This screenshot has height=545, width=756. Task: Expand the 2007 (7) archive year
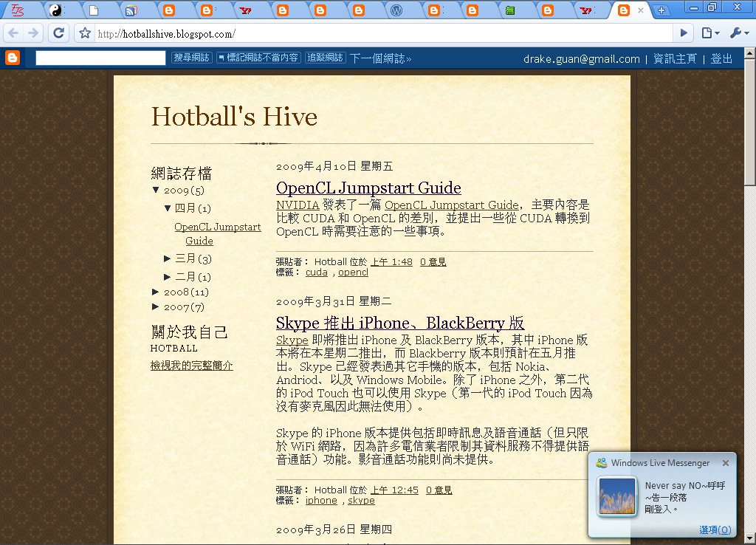pyautogui.click(x=155, y=306)
